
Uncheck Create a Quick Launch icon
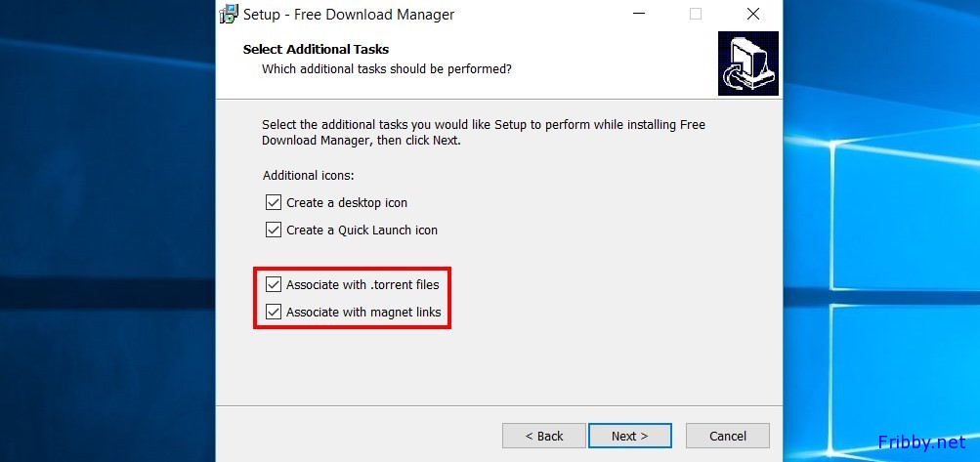click(274, 231)
